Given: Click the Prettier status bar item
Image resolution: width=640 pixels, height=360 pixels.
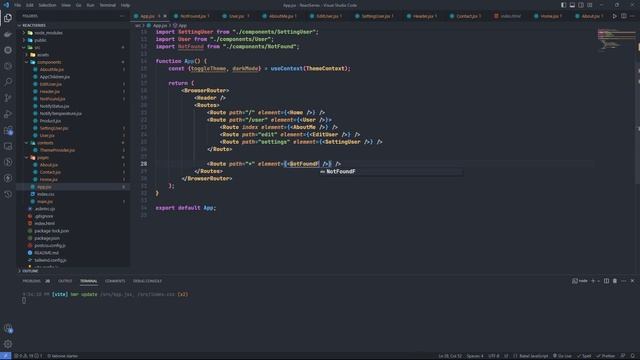Looking at the screenshot, I should point(606,356).
